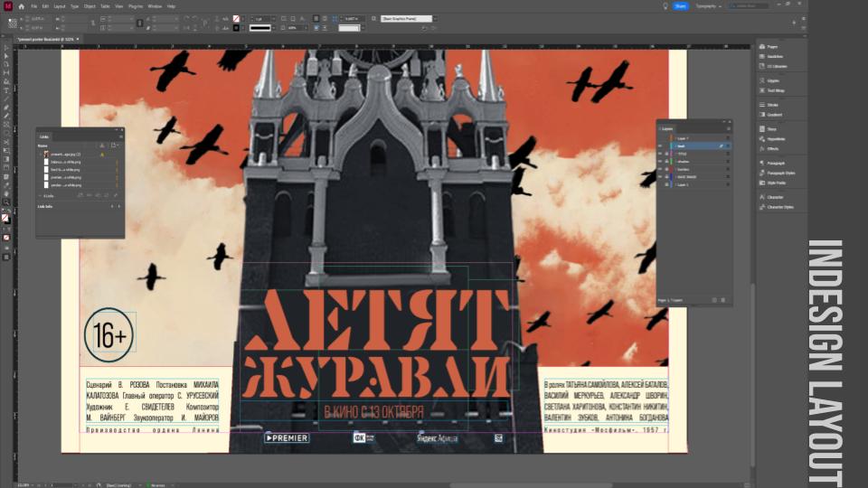Open the Paragraph Styles panel

tap(782, 174)
